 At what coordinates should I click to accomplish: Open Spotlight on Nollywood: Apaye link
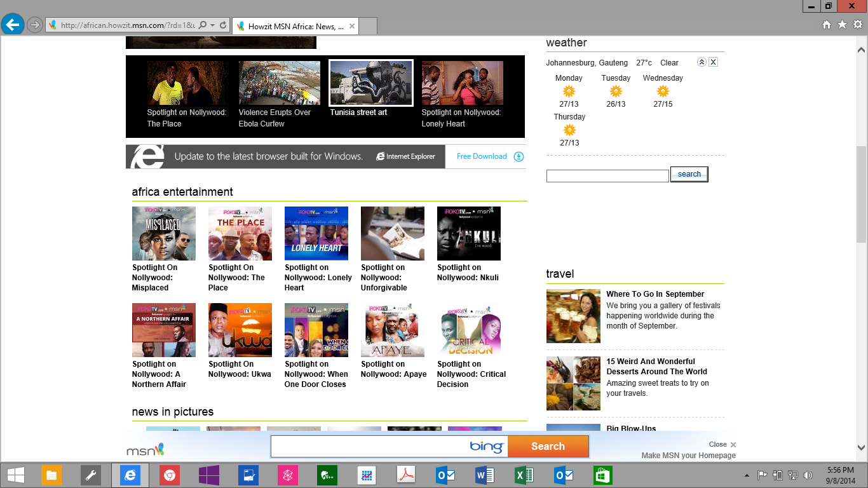click(x=393, y=369)
